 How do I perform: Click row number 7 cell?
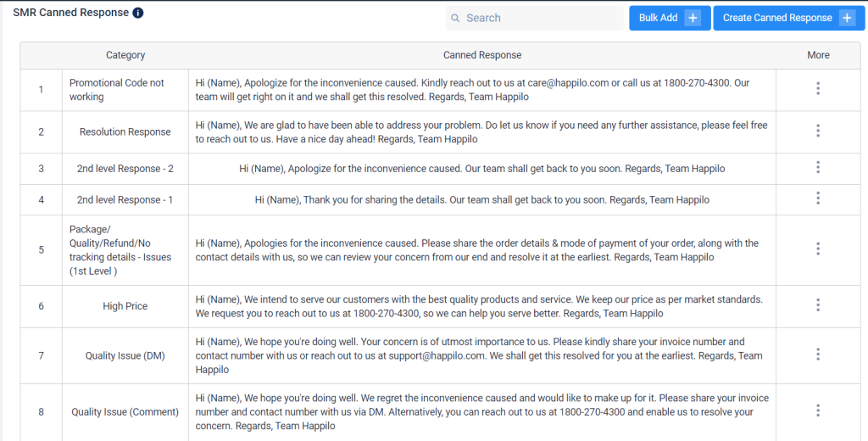41,355
